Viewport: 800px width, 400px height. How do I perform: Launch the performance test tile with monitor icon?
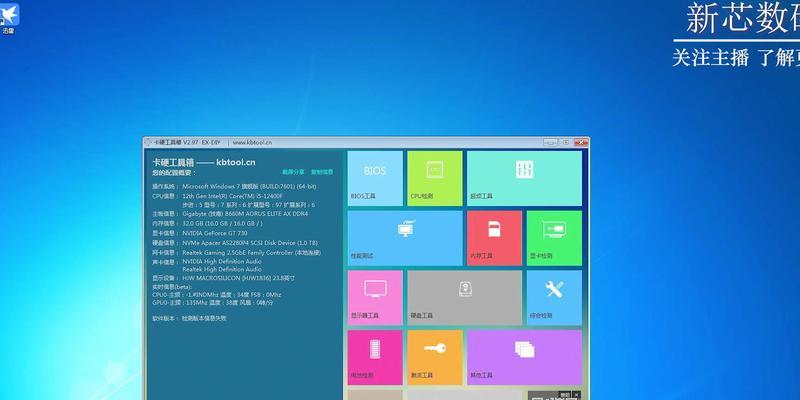(x=405, y=238)
